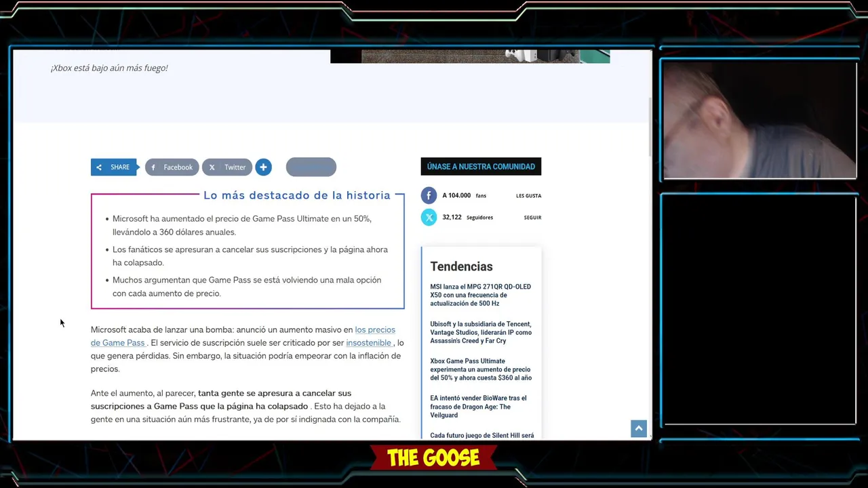This screenshot has width=868, height=488.
Task: Click LES GUSTA for Facebook page
Action: tap(528, 196)
